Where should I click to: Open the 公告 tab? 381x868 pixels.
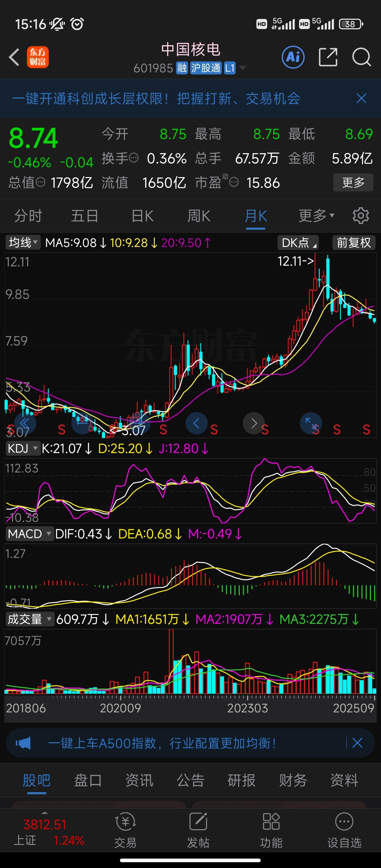click(x=190, y=780)
